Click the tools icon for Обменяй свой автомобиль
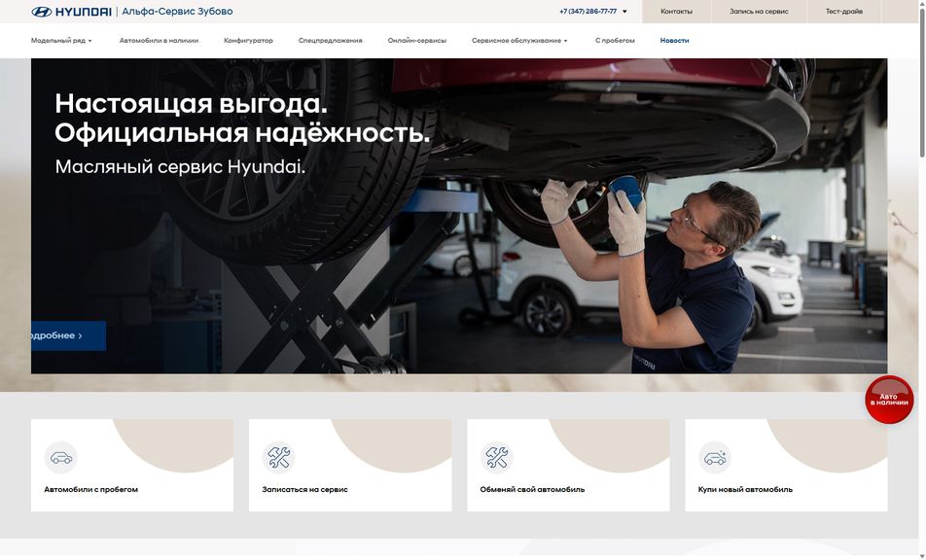 [x=497, y=457]
